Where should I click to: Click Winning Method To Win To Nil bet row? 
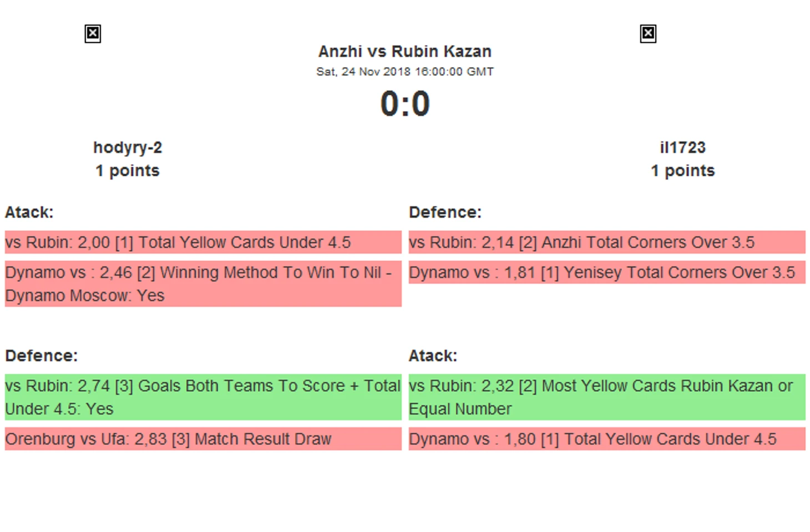[x=203, y=284]
